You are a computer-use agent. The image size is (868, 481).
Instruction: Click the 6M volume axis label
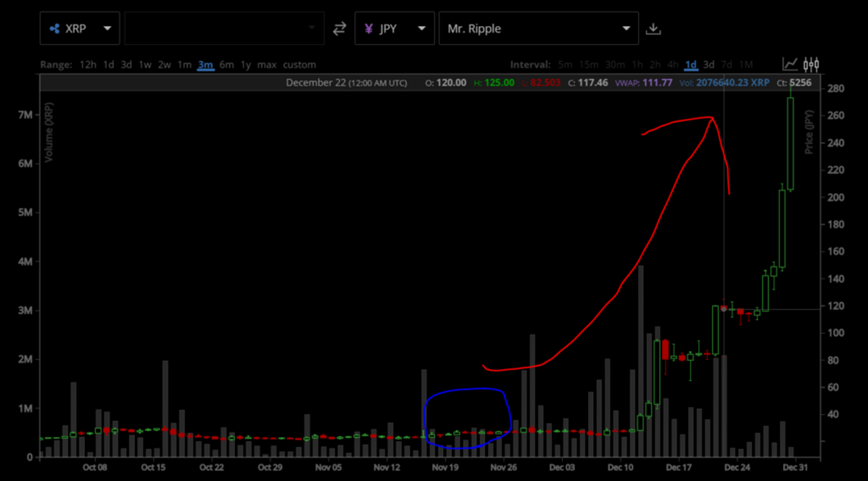coord(24,163)
